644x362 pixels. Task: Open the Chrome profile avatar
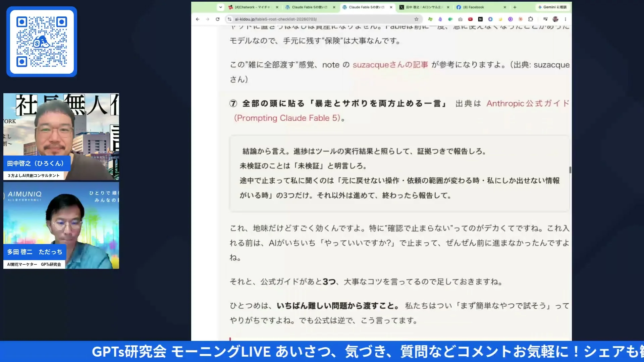point(555,19)
